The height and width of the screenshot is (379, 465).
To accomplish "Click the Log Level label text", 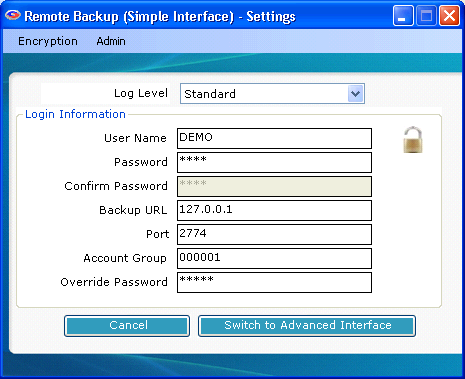I will [141, 93].
